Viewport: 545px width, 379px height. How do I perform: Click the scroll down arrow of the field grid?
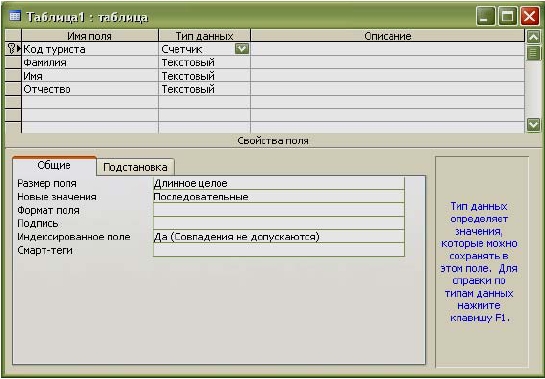[534, 125]
